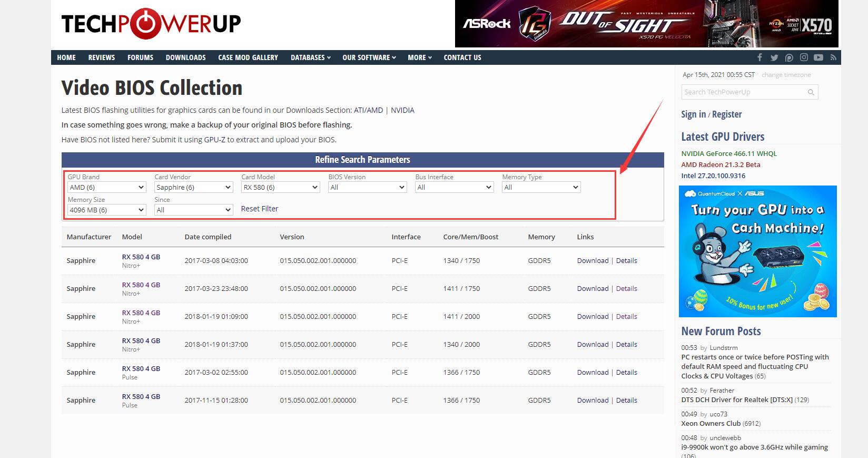Open Case Mod Gallery menu item
Image resolution: width=868 pixels, height=458 pixels.
coord(248,57)
